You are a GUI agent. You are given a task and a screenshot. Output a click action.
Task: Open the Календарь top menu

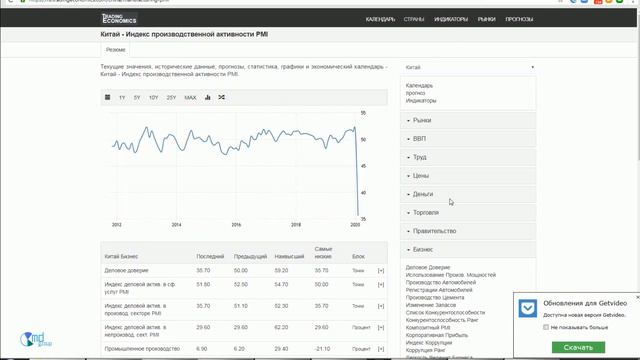[380, 19]
